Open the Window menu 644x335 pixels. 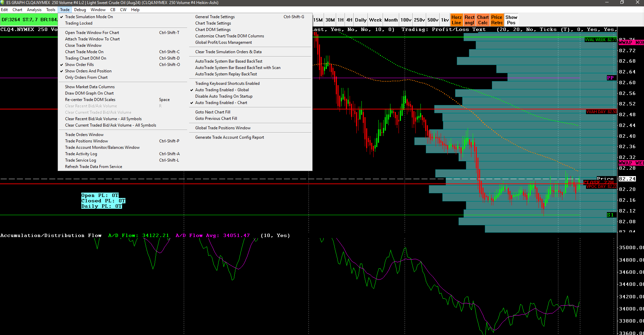98,10
